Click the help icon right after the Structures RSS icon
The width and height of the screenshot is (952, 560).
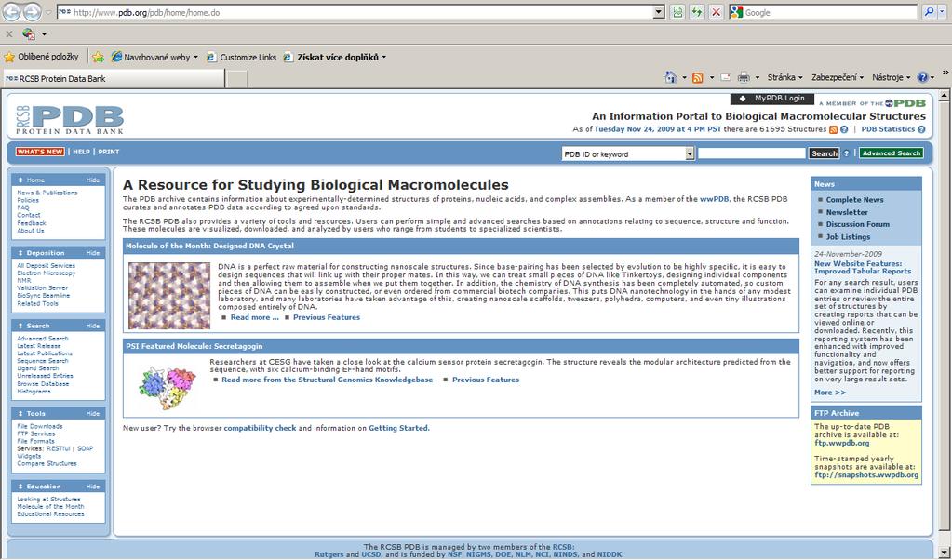pos(844,129)
